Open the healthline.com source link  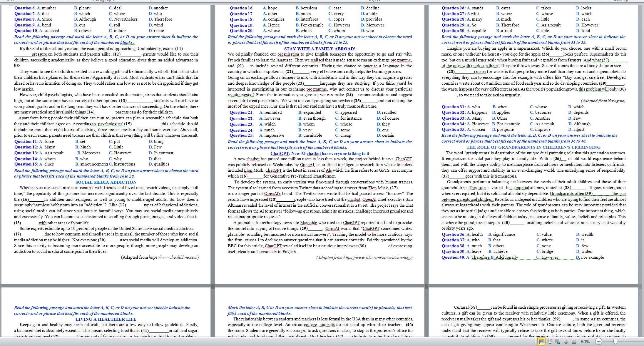[x=173, y=257]
